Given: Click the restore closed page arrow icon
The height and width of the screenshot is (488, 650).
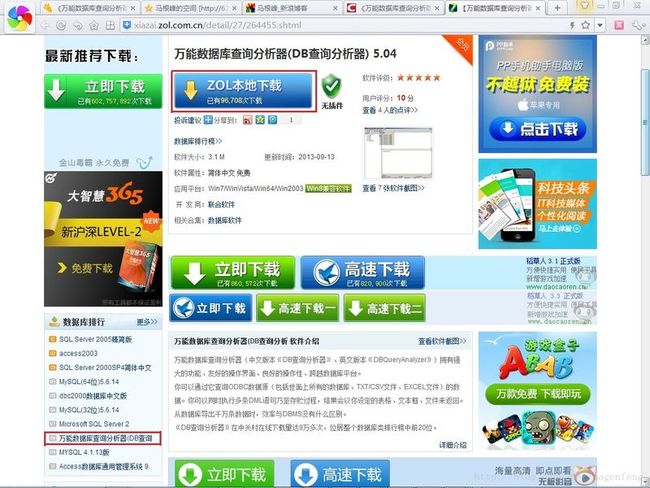Looking at the screenshot, I should (78, 25).
